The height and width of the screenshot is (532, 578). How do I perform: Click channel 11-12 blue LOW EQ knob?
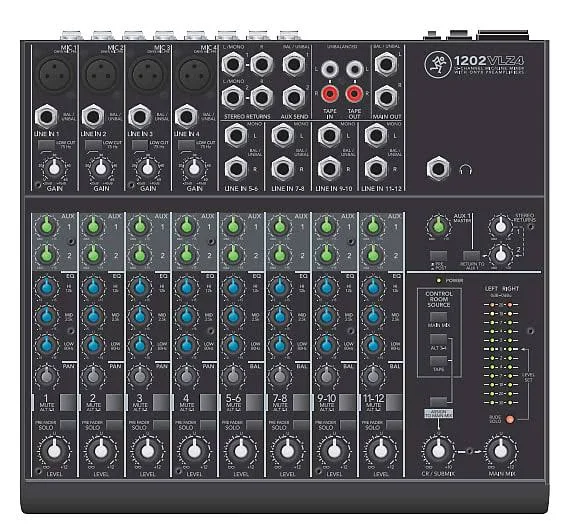373,345
